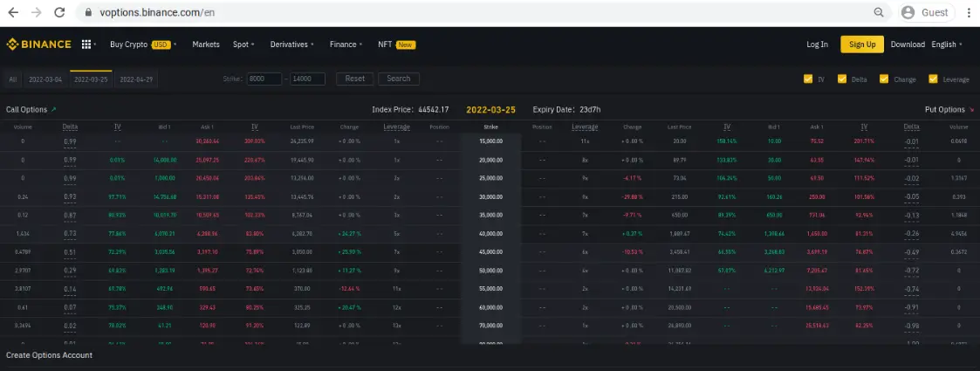
Task: Click the calls Leverage column header
Action: point(396,127)
